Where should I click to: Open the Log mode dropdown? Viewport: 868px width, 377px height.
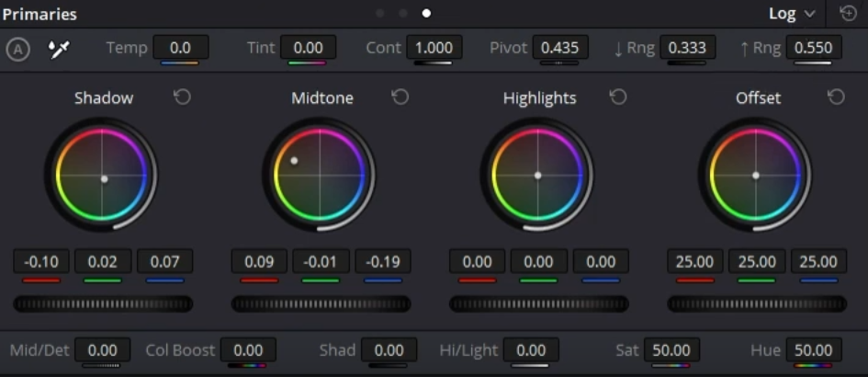pyautogui.click(x=792, y=14)
